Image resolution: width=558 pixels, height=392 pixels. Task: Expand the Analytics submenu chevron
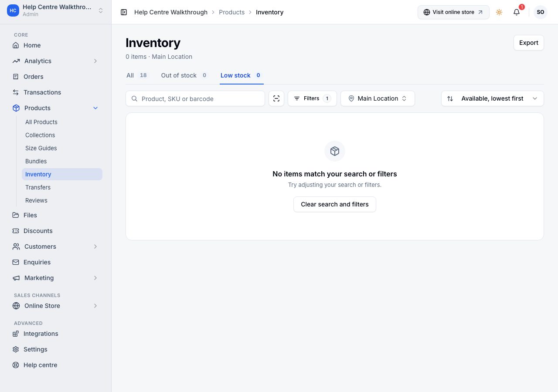click(x=95, y=61)
